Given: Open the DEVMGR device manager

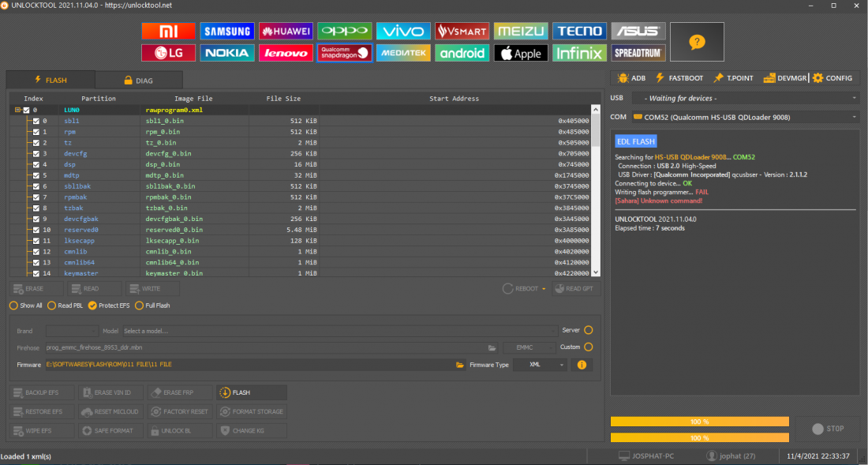Looking at the screenshot, I should pos(784,78).
